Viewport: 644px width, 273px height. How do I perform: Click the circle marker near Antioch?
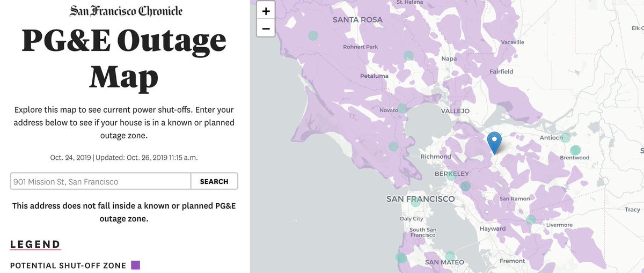(x=565, y=138)
